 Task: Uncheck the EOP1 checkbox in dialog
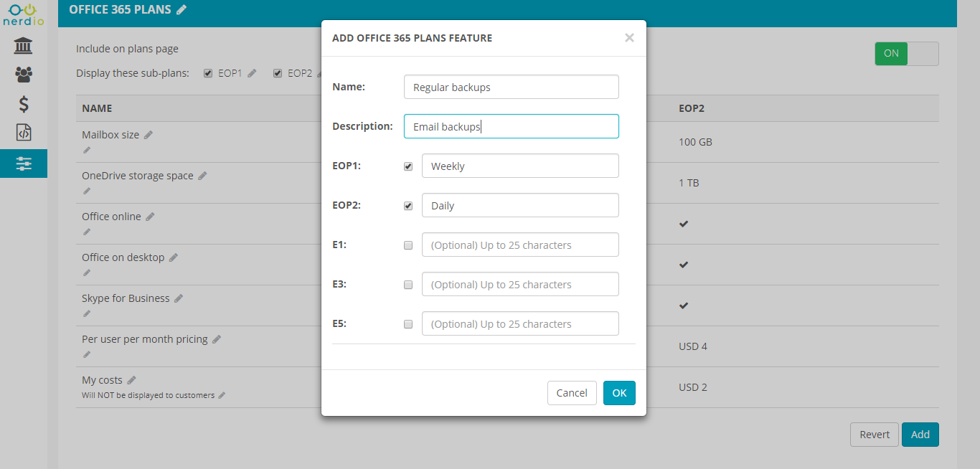(408, 166)
